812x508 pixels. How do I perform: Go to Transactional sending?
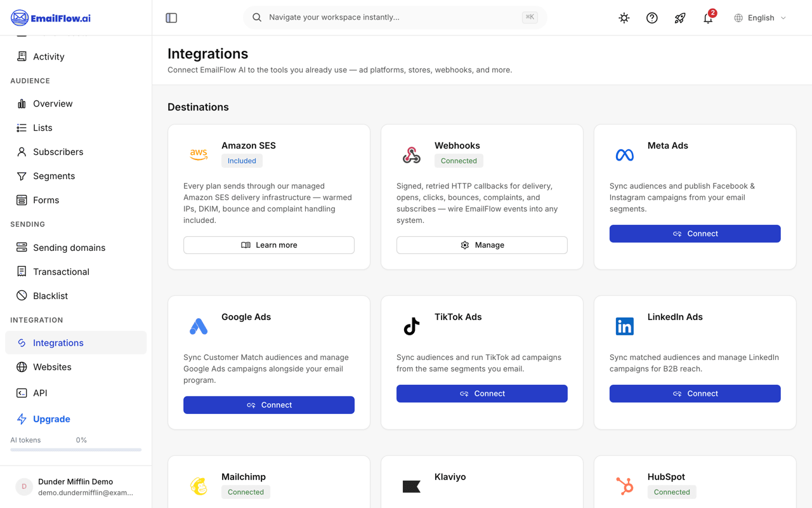click(x=75, y=272)
